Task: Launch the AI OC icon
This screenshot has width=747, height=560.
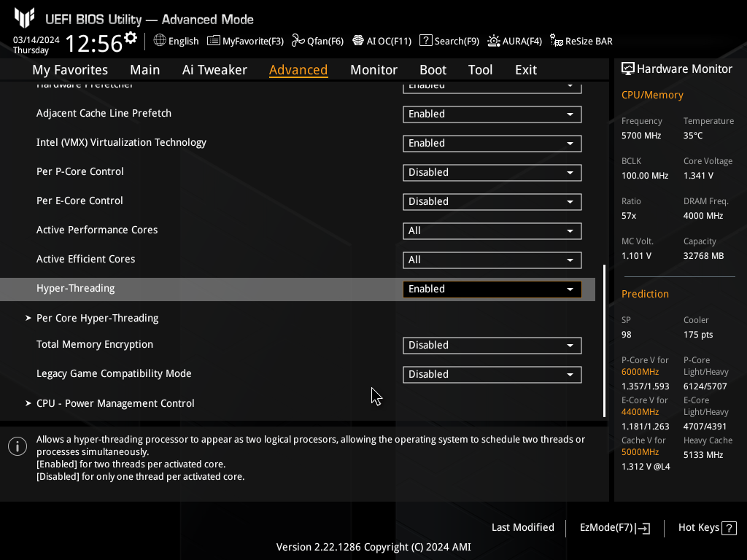Action: [x=358, y=41]
